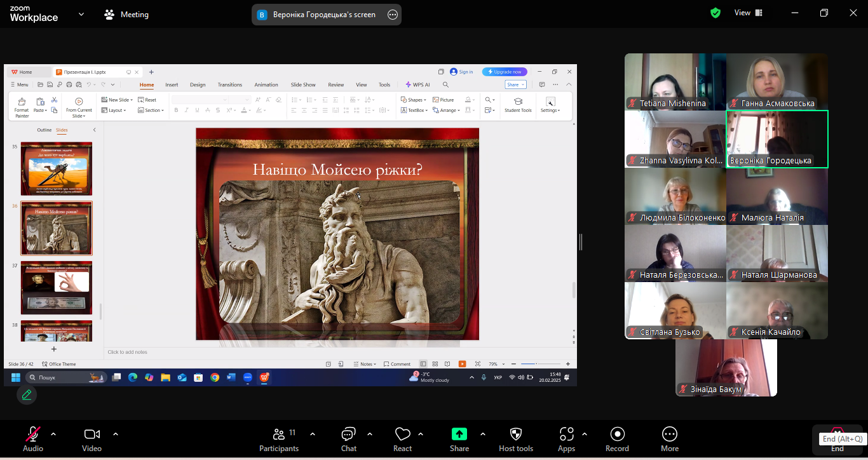Click Comment in the status bar
The width and height of the screenshot is (868, 460).
[x=397, y=364]
